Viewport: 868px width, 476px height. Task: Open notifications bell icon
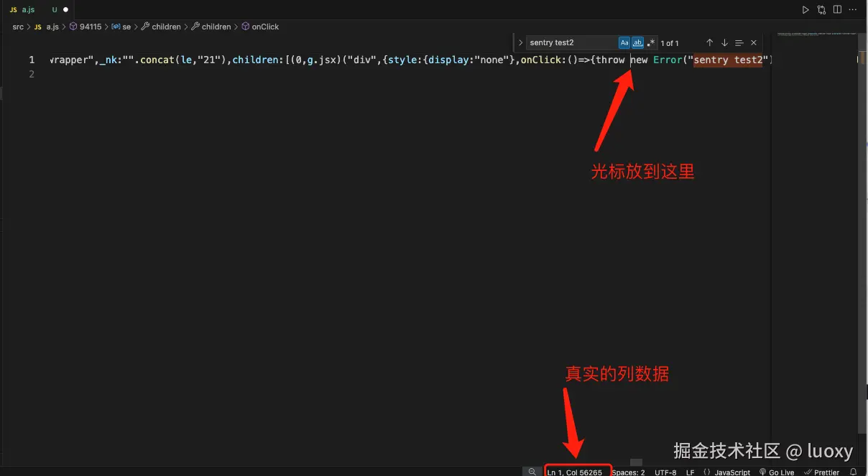tap(854, 472)
